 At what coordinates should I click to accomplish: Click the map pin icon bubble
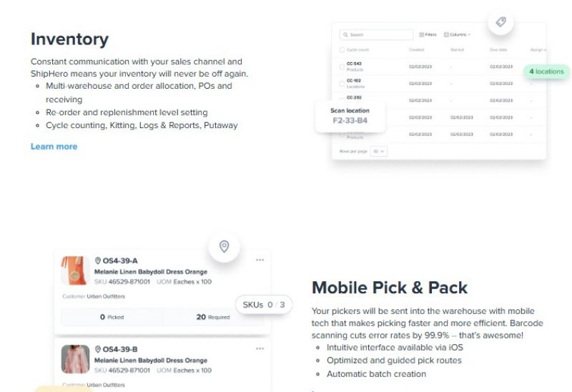224,246
